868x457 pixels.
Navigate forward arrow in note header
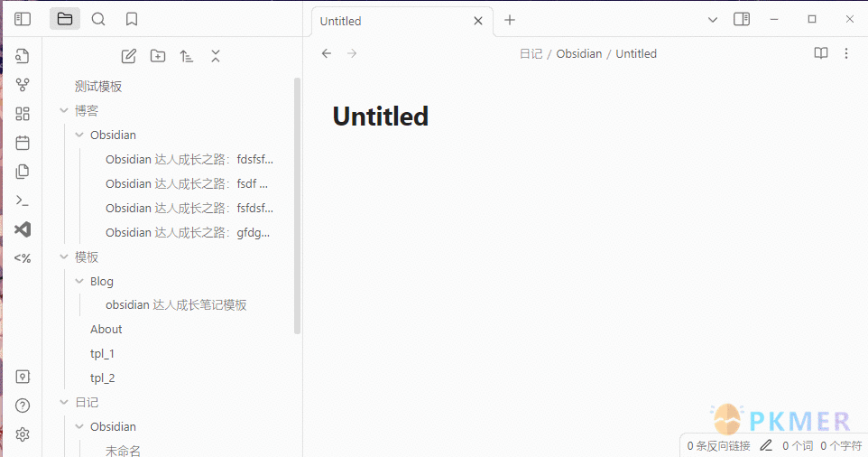352,53
